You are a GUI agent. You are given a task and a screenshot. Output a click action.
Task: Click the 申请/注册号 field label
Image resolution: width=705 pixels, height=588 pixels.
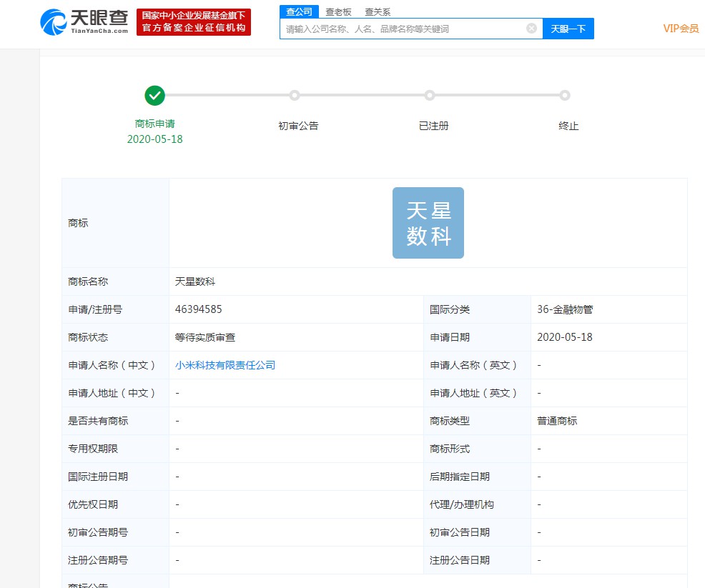(95, 309)
